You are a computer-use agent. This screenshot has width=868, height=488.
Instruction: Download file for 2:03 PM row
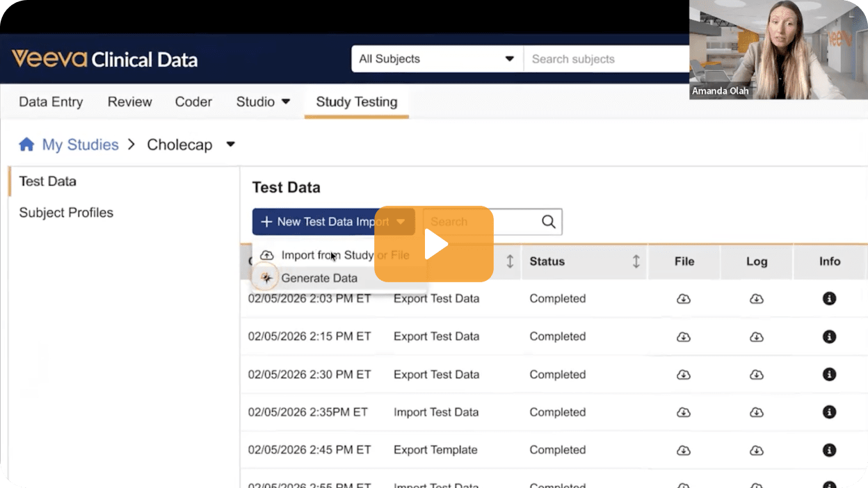[x=684, y=299]
